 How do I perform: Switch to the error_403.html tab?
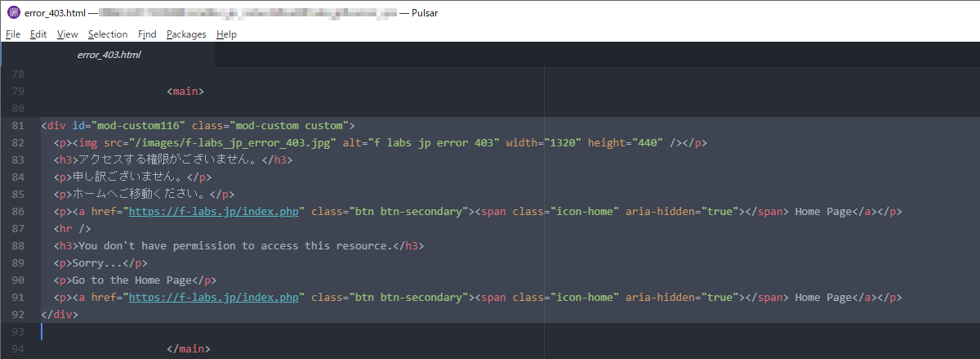click(x=109, y=55)
